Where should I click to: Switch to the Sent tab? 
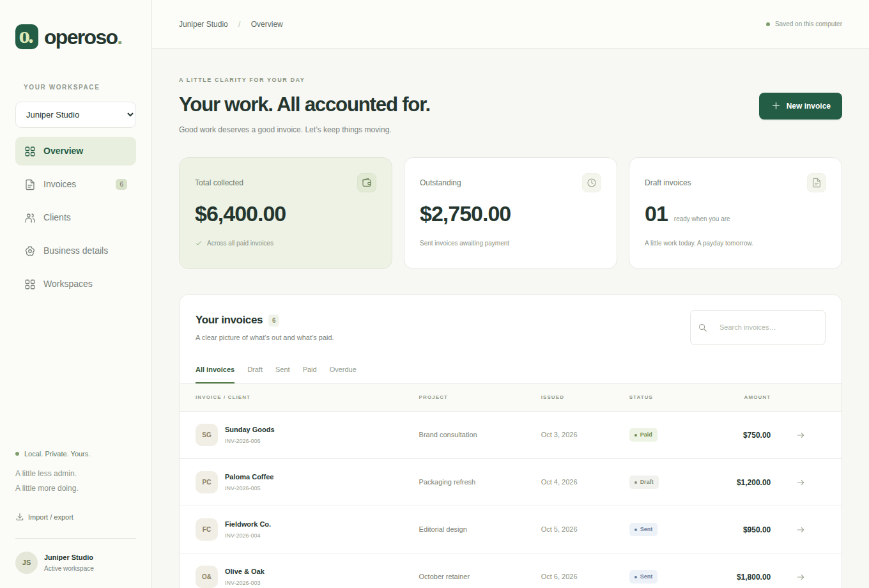coord(282,369)
